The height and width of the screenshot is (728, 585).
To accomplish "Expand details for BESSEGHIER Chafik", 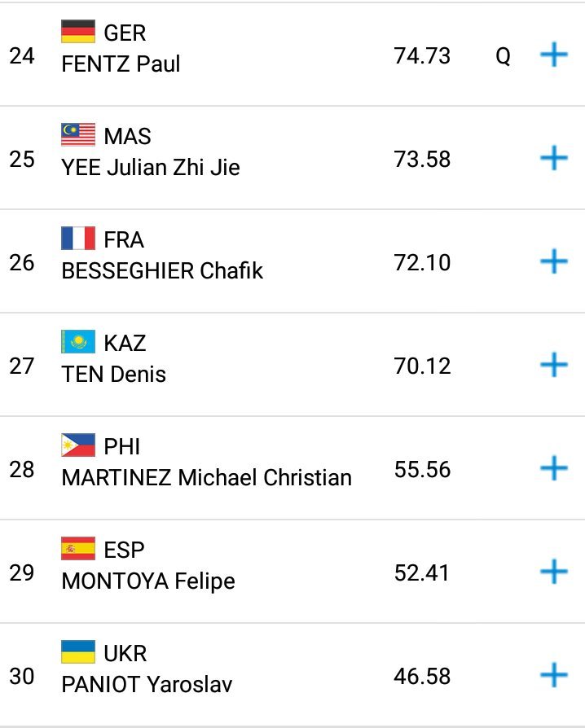I will [x=554, y=261].
